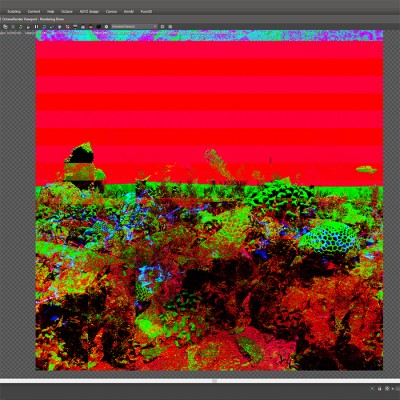Screen dimensions: 400x400
Task: Expand the arrow icon at bottom-right corner
Action: pos(393,388)
